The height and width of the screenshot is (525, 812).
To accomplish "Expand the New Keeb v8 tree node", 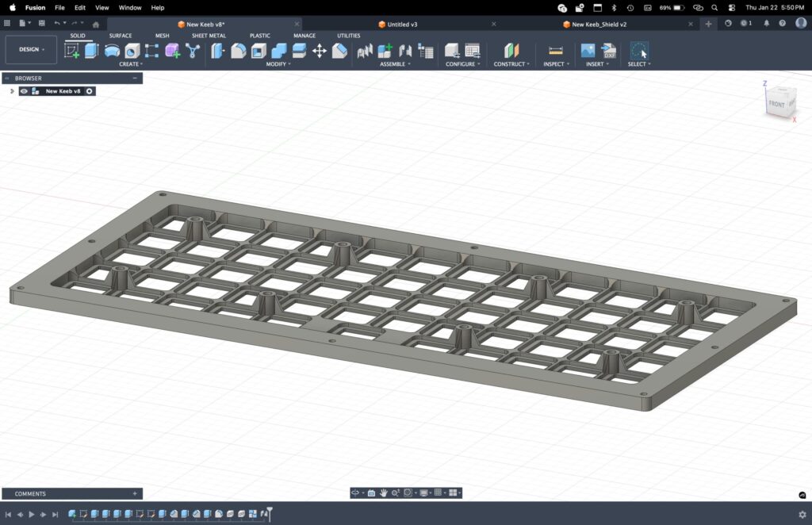I will click(x=12, y=91).
